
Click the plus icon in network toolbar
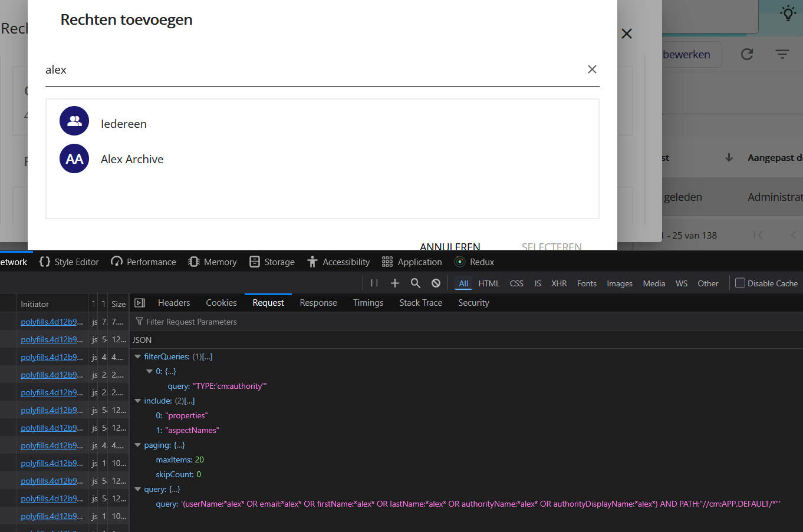coord(395,283)
